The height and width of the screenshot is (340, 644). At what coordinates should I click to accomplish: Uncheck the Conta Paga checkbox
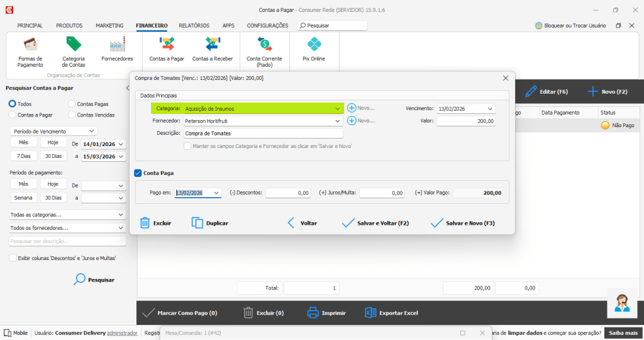[138, 173]
